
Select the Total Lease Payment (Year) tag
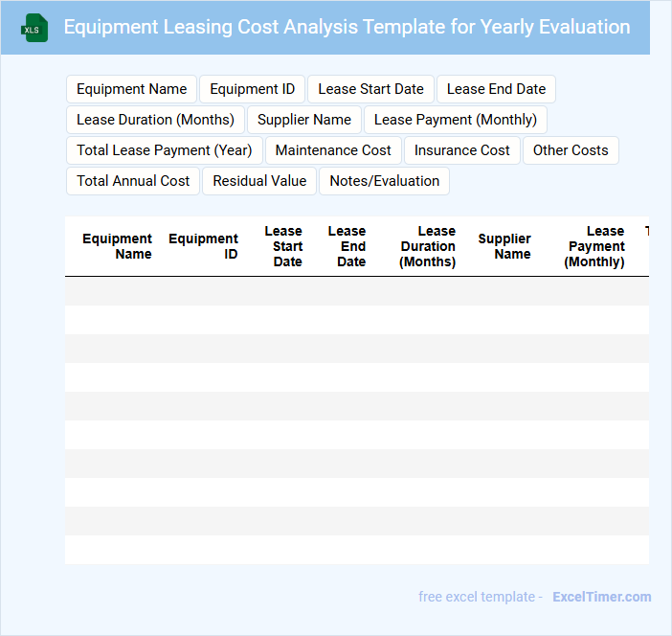tap(165, 150)
